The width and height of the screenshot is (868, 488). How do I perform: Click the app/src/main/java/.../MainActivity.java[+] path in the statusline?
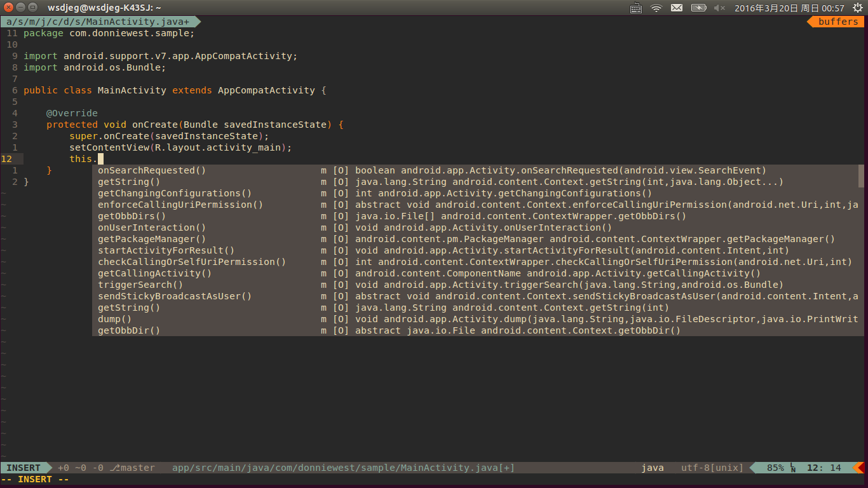click(344, 468)
